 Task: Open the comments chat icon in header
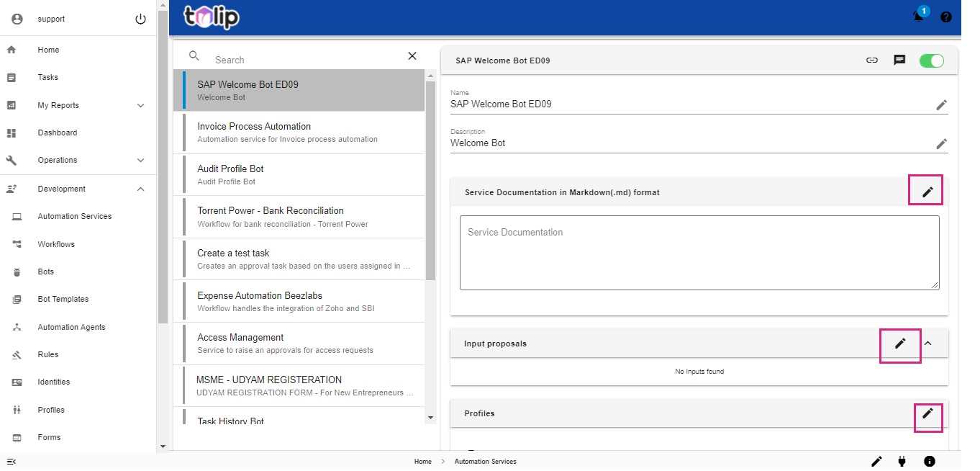899,60
